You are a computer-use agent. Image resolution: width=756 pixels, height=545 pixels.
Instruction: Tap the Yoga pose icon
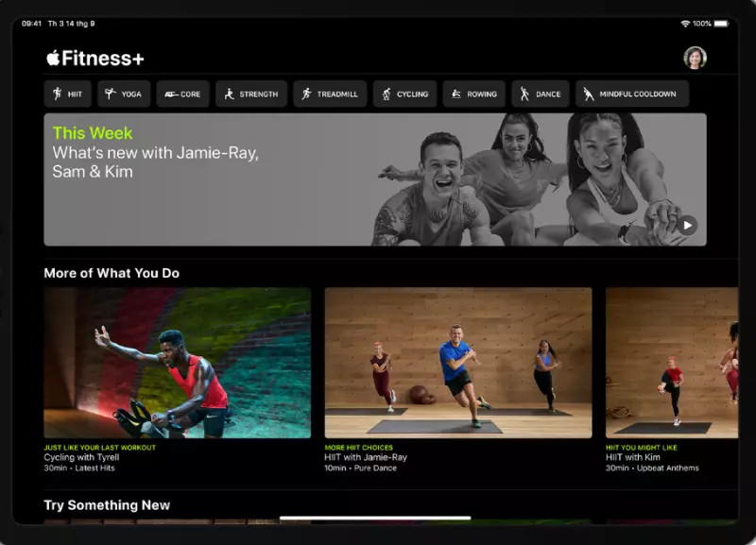pos(111,94)
